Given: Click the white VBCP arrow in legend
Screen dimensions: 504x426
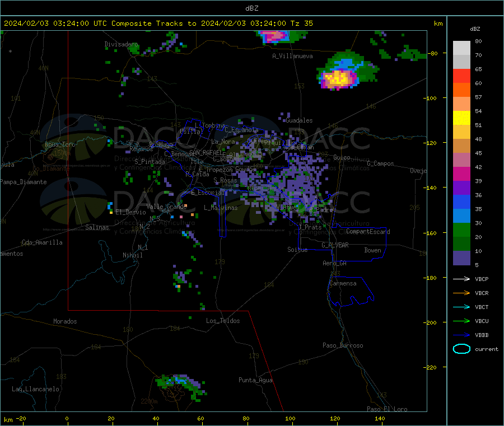Looking at the screenshot, I should (x=461, y=279).
